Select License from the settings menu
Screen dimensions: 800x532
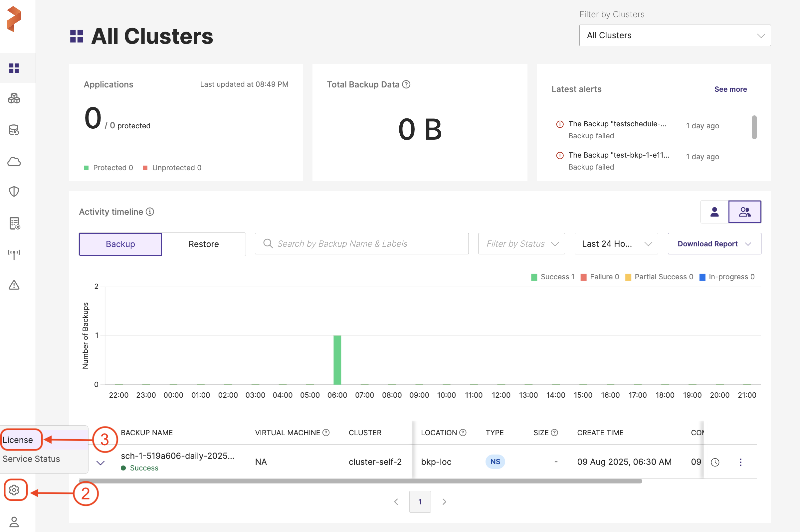coord(18,440)
